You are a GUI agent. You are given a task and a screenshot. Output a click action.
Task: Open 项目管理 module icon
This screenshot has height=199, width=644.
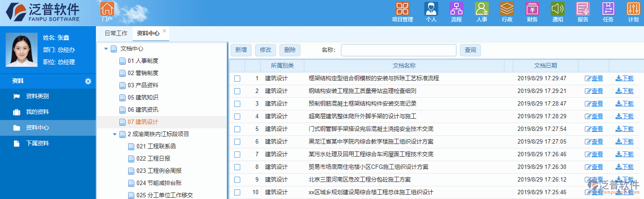click(x=402, y=9)
